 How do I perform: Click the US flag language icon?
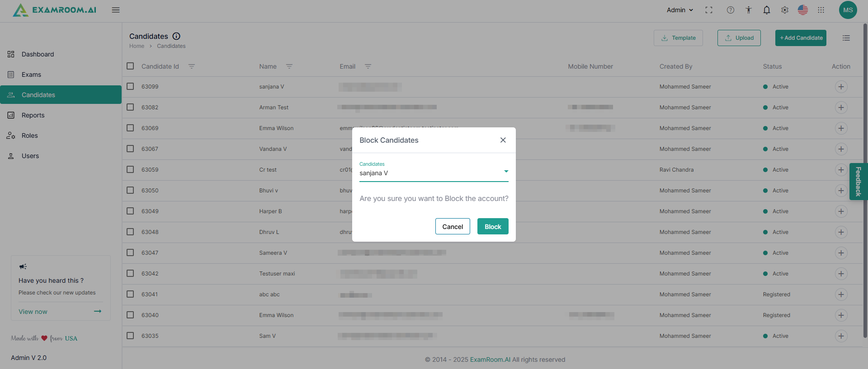click(x=803, y=10)
